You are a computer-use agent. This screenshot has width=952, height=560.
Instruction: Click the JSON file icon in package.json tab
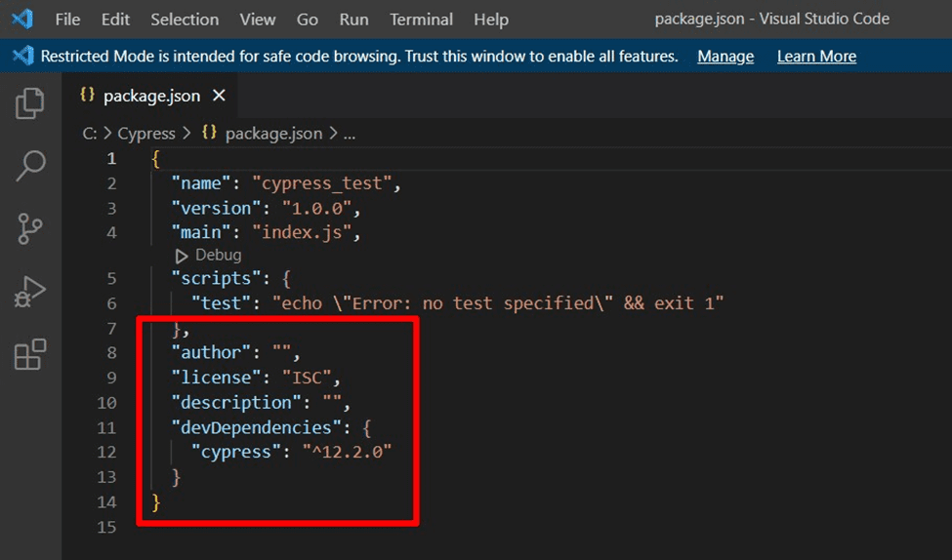pos(88,96)
